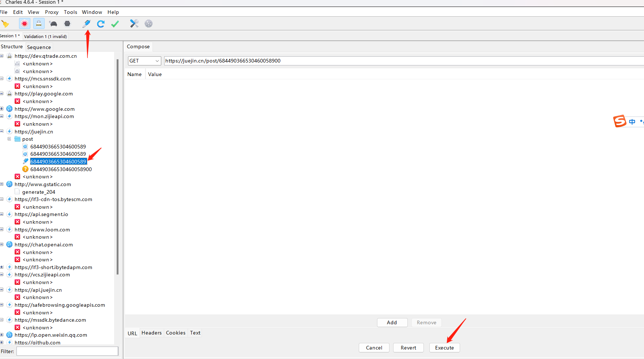Open settings with the gear toolbar icon
644x359 pixels.
pyautogui.click(x=148, y=24)
